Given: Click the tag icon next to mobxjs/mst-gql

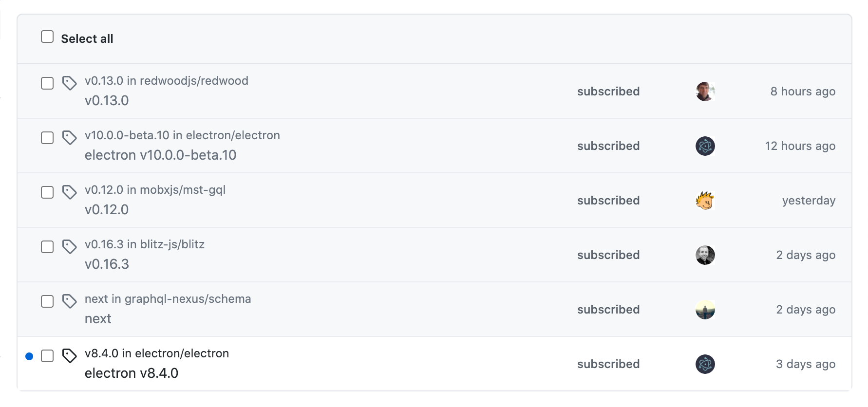Looking at the screenshot, I should (69, 192).
